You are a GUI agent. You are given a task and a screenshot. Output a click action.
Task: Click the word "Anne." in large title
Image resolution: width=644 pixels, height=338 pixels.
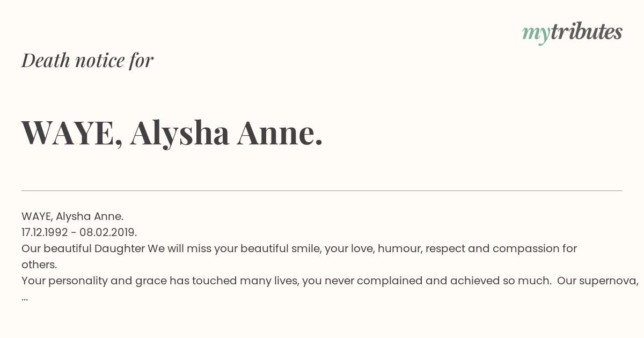pyautogui.click(x=280, y=132)
